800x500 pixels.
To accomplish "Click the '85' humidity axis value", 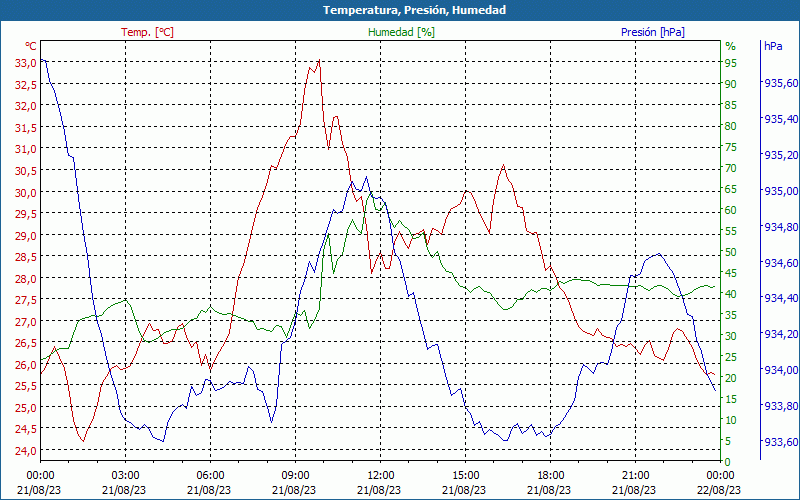I will [731, 105].
